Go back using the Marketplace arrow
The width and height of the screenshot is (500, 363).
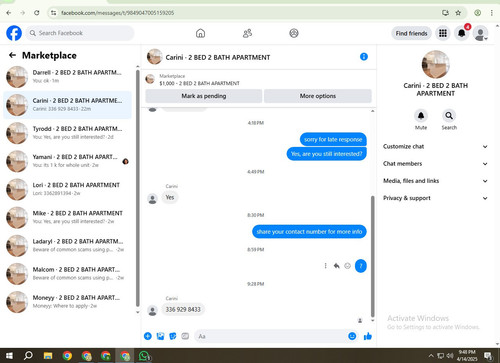click(x=12, y=55)
